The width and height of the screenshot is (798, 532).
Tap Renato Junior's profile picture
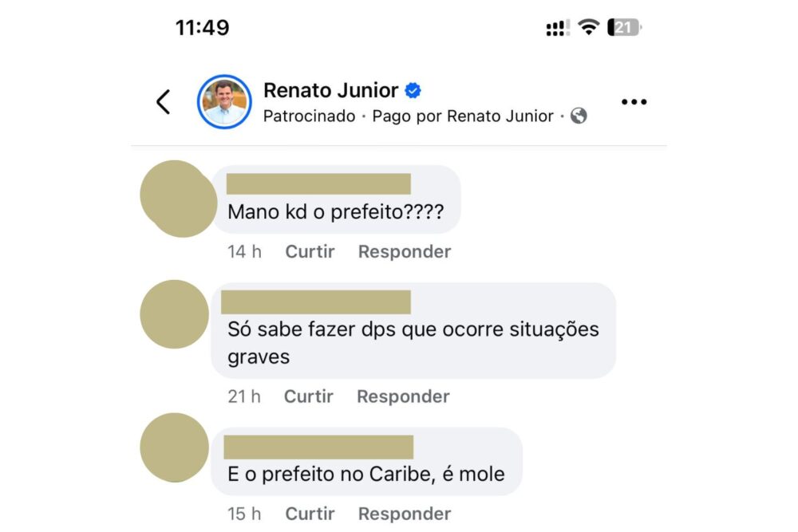(224, 102)
